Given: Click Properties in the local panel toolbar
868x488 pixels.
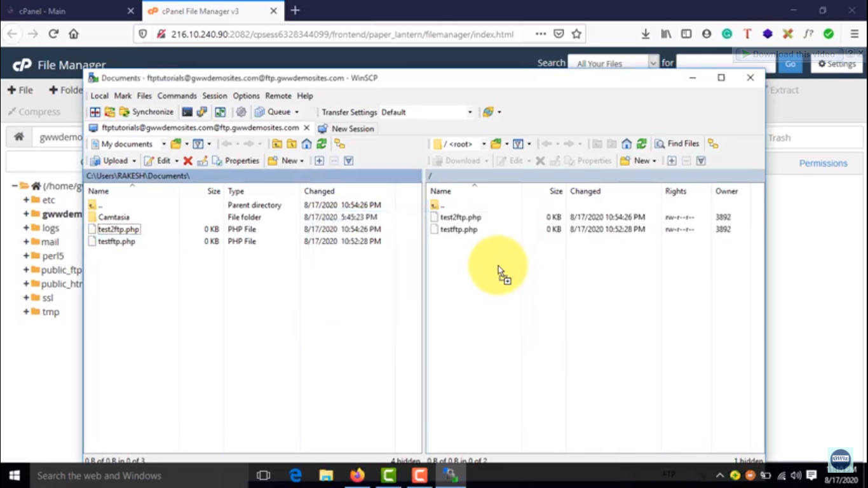Looking at the screenshot, I should [x=236, y=161].
